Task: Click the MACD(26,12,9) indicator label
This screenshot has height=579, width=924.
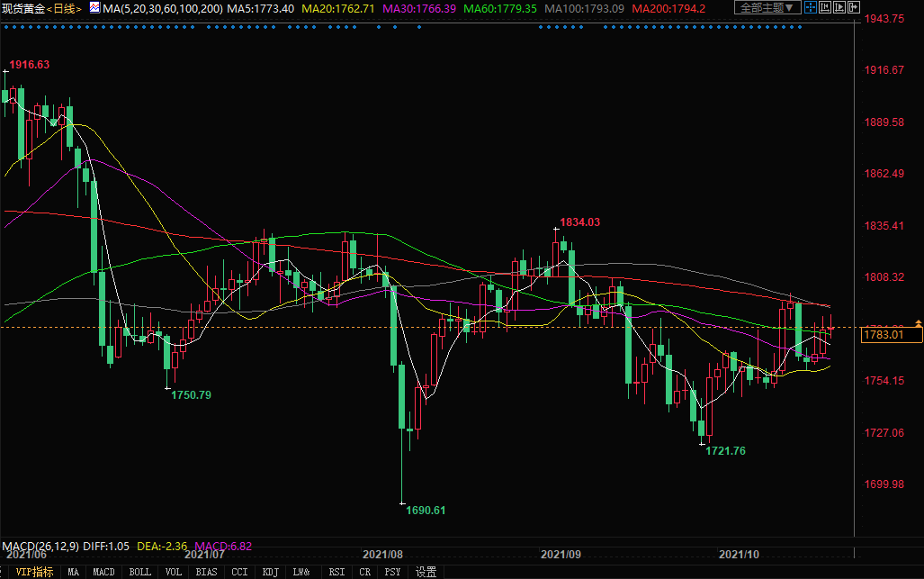Action: [40, 546]
